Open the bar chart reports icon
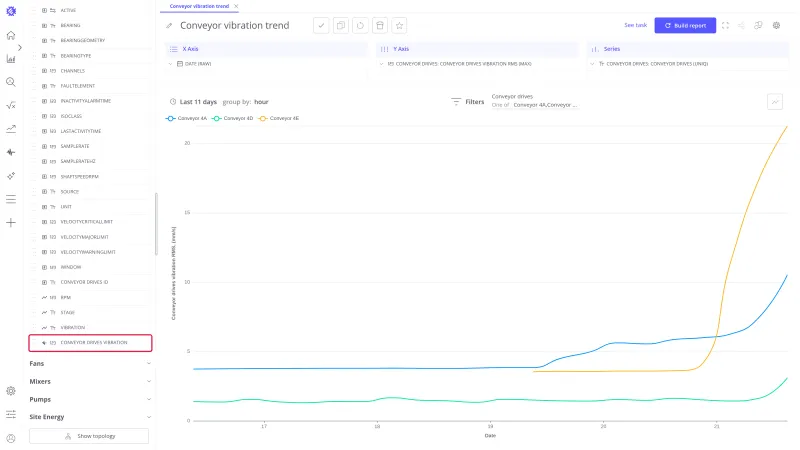Screen dimensions: 800x450 (x=11, y=59)
